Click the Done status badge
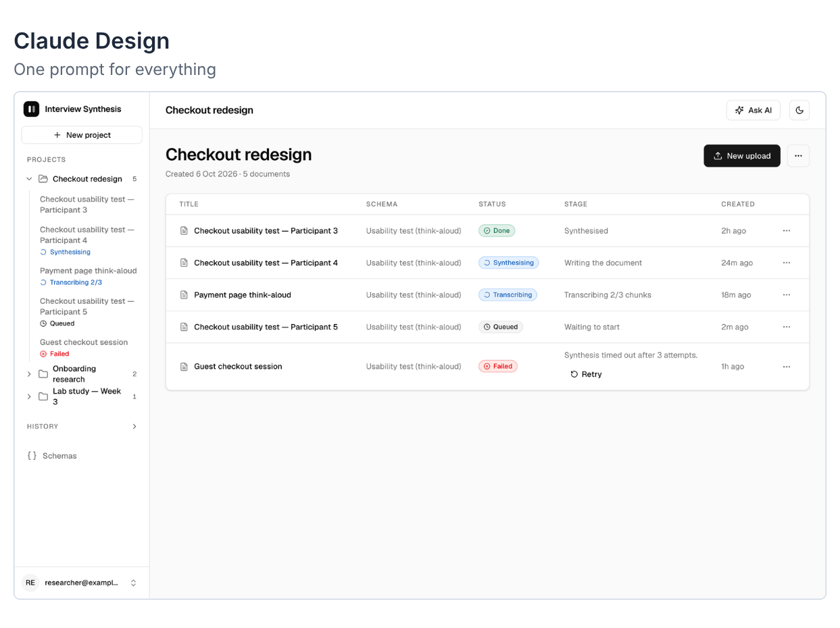This screenshot has height=628, width=840. pos(497,231)
